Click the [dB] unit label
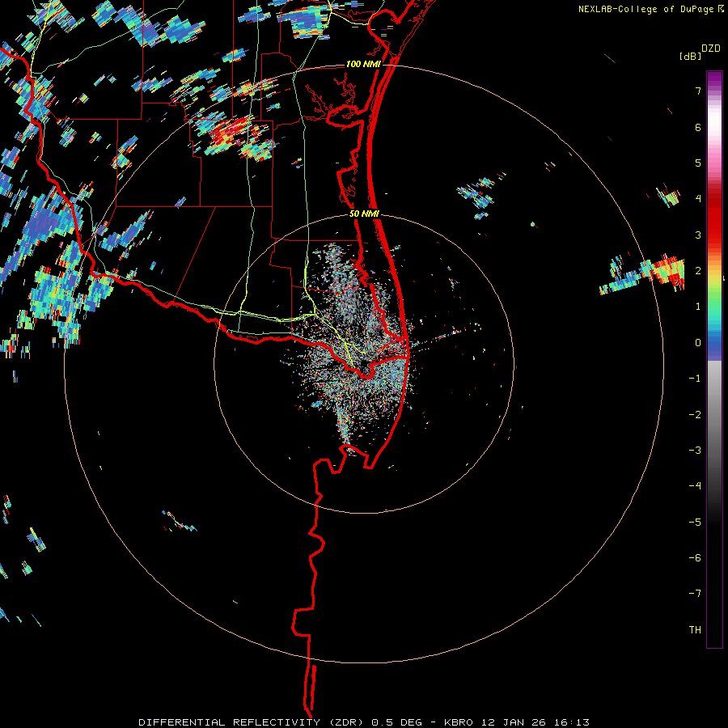The width and height of the screenshot is (728, 728). [690, 56]
